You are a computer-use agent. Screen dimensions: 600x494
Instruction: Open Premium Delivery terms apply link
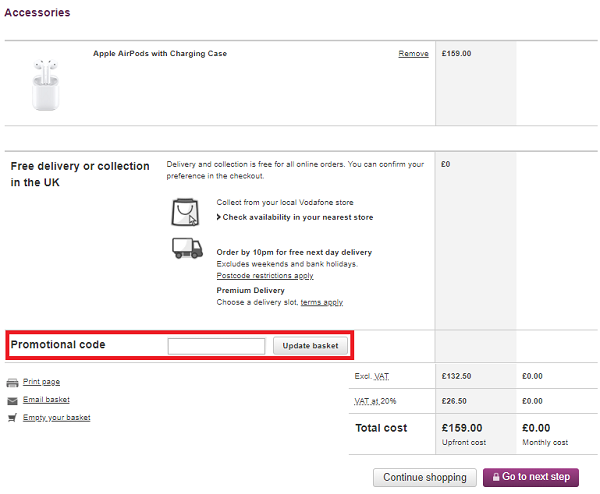click(x=321, y=302)
